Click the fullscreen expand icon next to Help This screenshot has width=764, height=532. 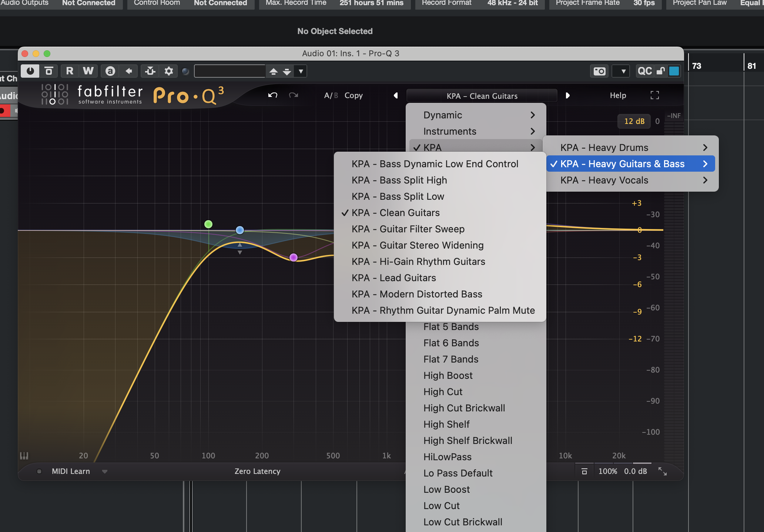pos(654,95)
